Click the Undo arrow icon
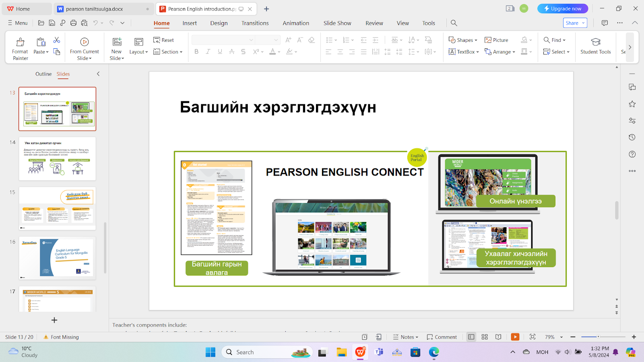644x362 pixels. (x=95, y=23)
